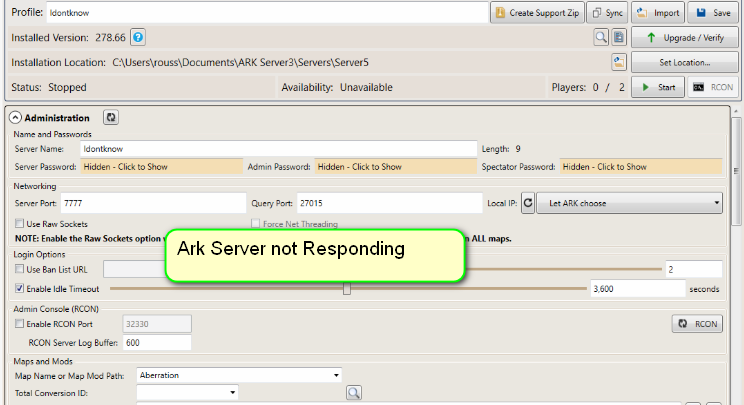The image size is (744, 405).
Task: Click the folder icon beside Set Location
Action: [x=619, y=62]
